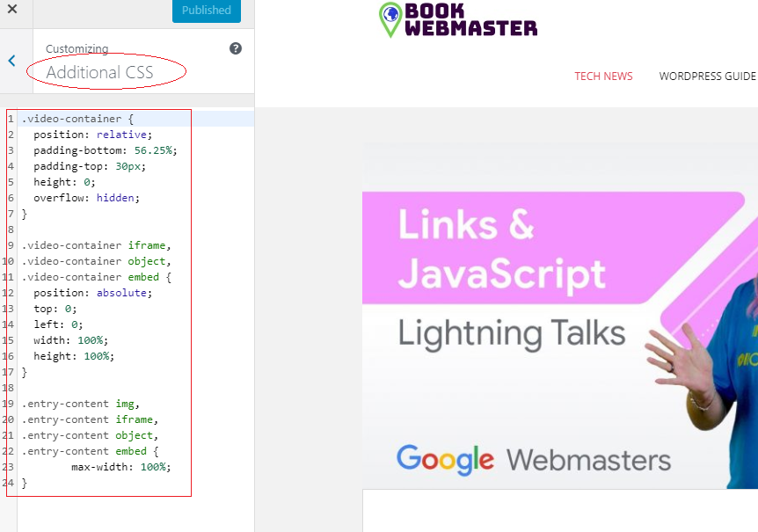This screenshot has height=532, width=758.
Task: Click the line '.entry-content img,'
Action: click(x=80, y=404)
